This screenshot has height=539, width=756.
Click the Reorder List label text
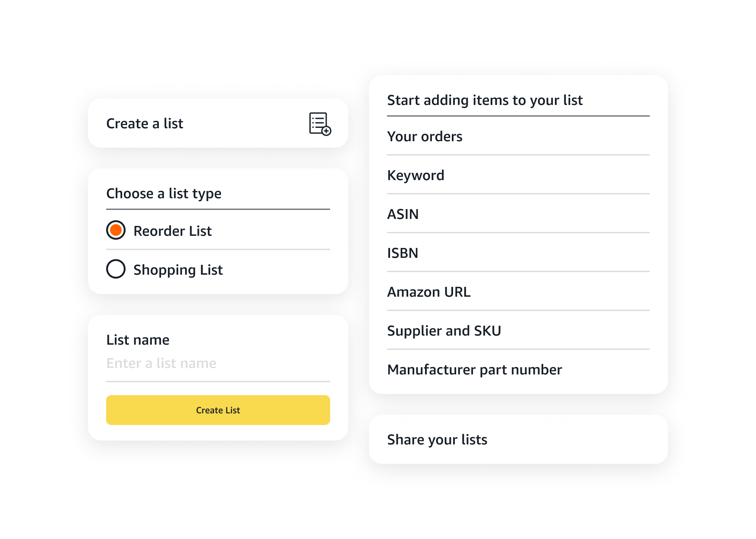pos(172,231)
